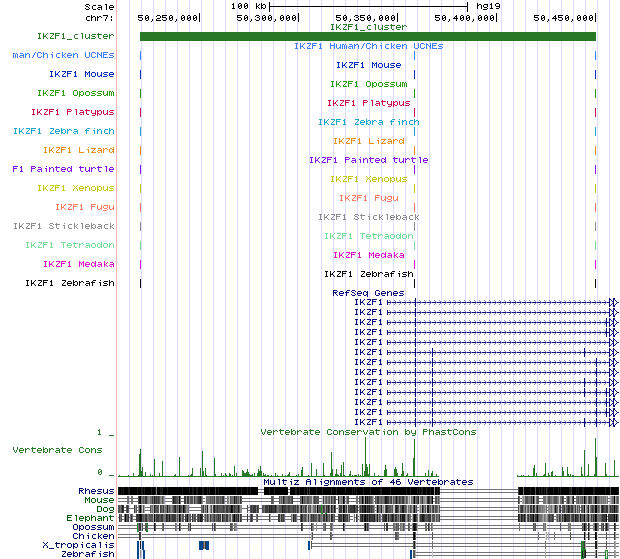The height and width of the screenshot is (559, 620).
Task: Click "Vertebrate Conservation by PhastCons" track title
Action: click(x=368, y=432)
